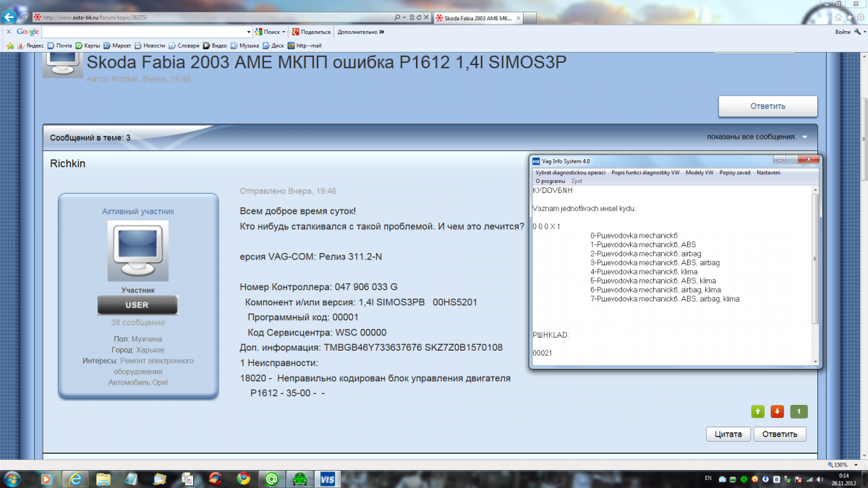This screenshot has height=488, width=868.
Task: Open the Яндекс bookmark
Action: pos(31,46)
